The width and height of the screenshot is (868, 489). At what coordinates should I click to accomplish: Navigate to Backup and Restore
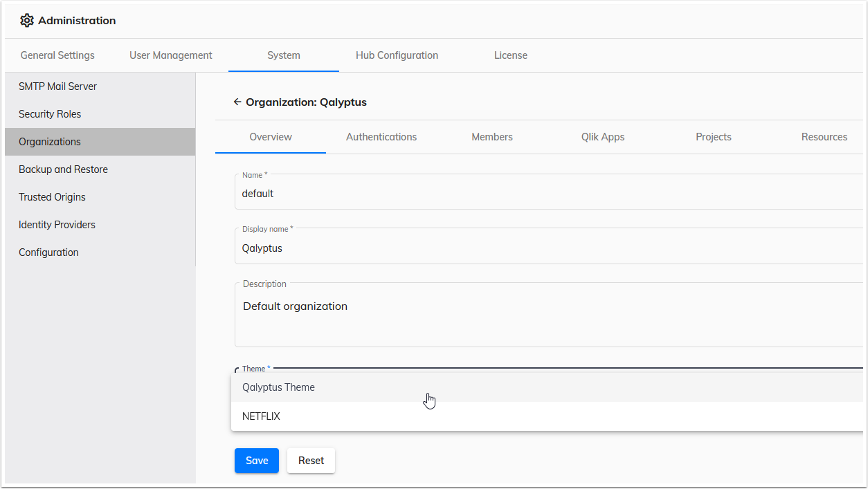[63, 169]
